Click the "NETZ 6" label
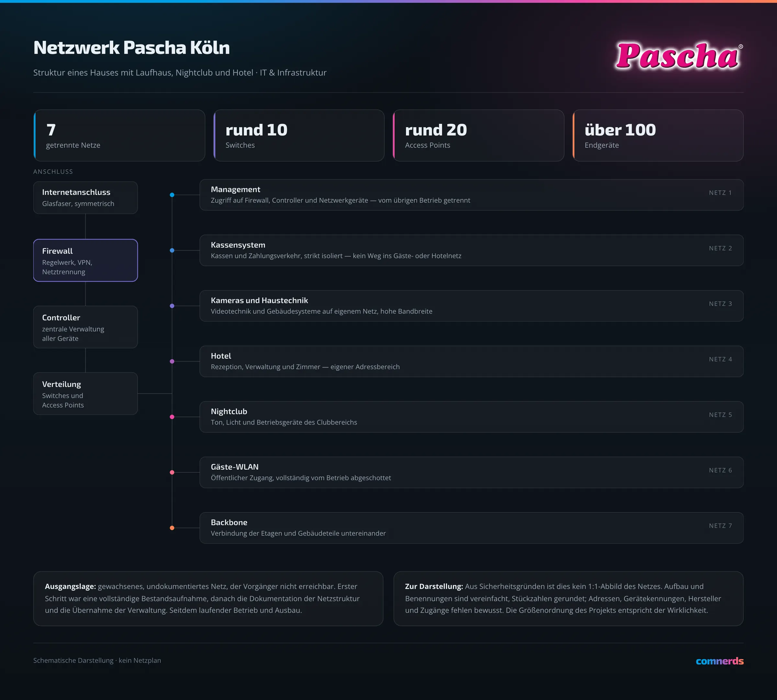The image size is (777, 700). pyautogui.click(x=720, y=470)
